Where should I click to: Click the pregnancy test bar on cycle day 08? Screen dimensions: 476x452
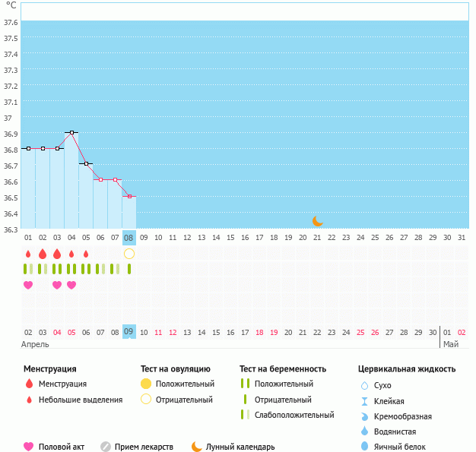tap(129, 269)
